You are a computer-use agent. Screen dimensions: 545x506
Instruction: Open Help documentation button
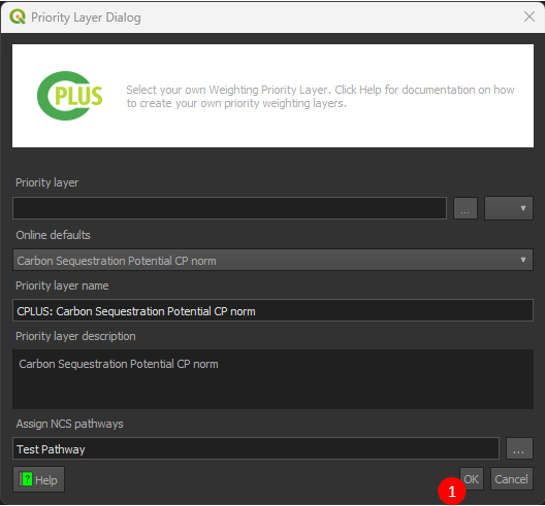39,480
